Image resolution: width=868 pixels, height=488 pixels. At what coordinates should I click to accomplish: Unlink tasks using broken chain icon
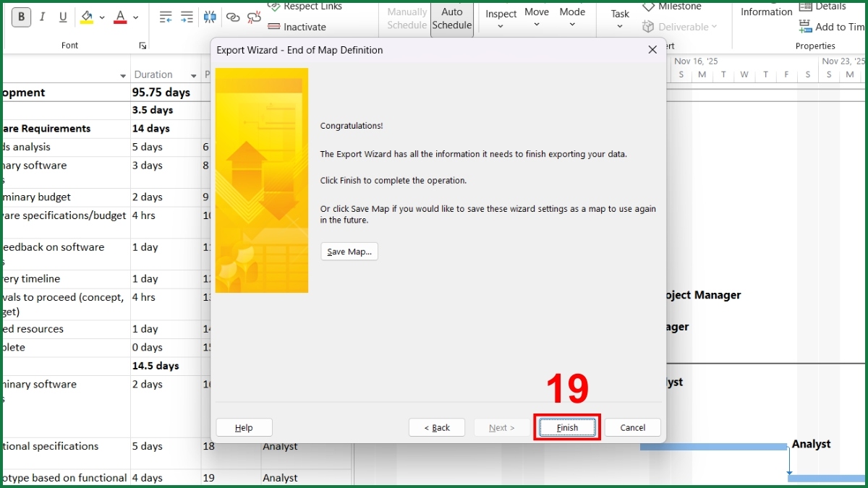pos(254,16)
